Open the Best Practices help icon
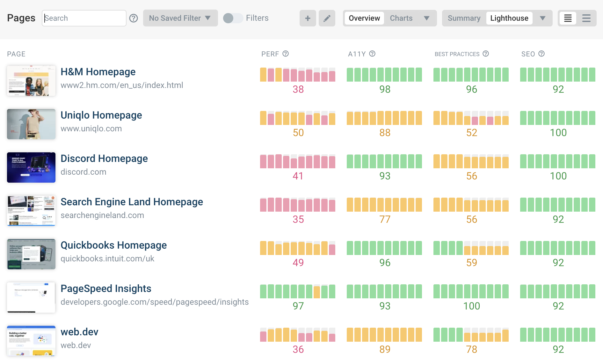 (x=486, y=54)
